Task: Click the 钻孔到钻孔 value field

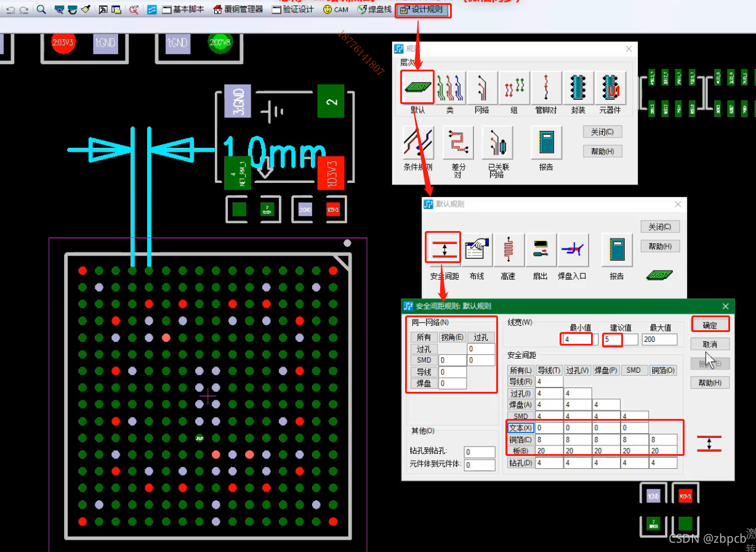Action: coord(480,452)
